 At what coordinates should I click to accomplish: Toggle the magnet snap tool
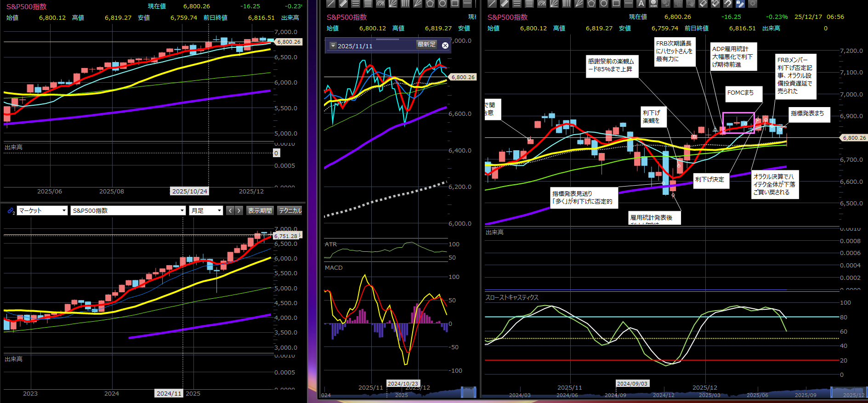pos(727,4)
